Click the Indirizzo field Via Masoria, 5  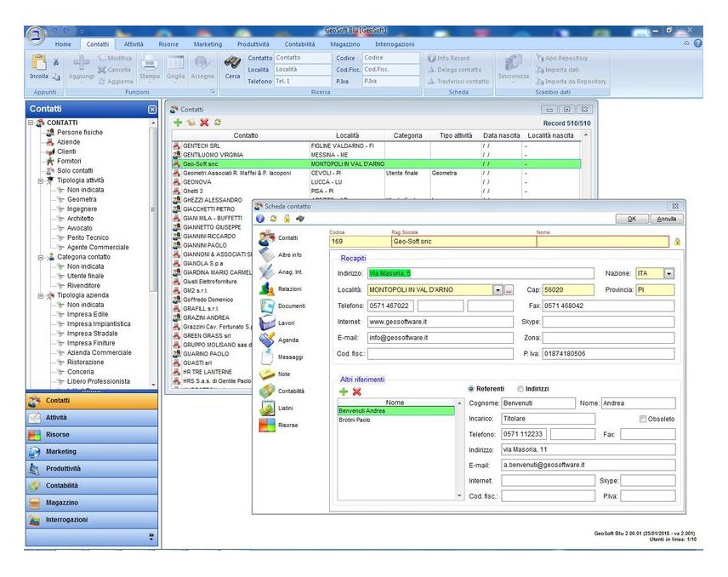pyautogui.click(x=481, y=274)
